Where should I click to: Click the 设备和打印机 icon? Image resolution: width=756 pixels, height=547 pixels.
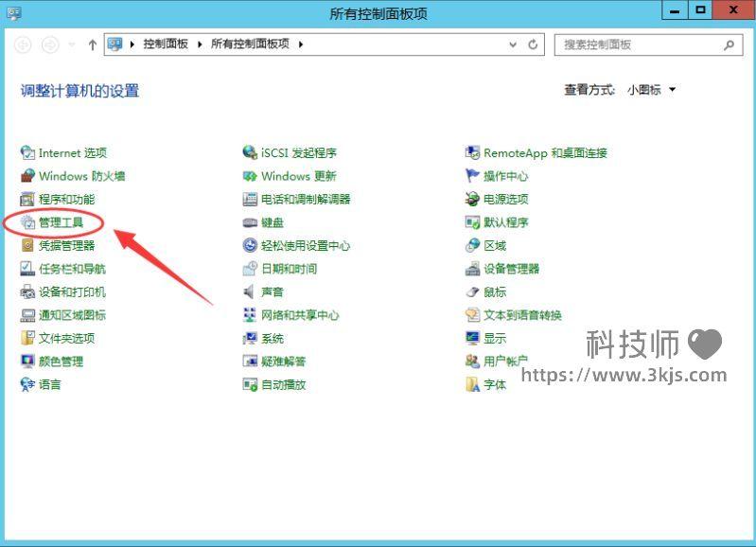(27, 291)
